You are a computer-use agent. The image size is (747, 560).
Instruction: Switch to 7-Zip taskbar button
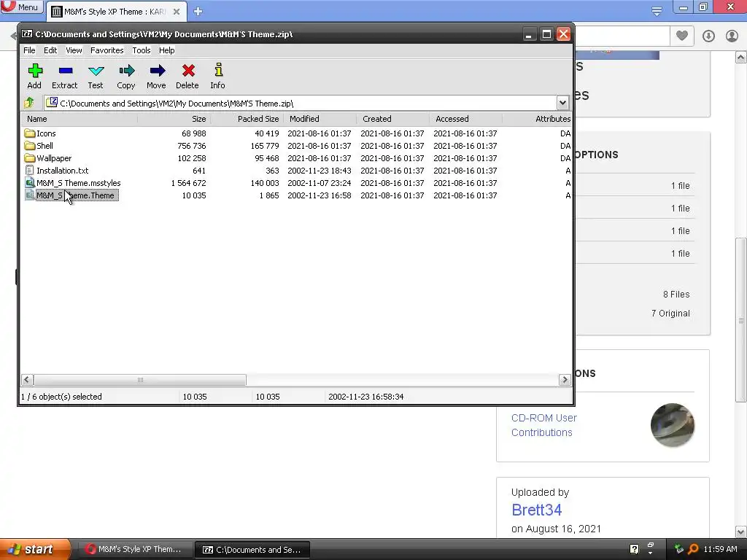coord(252,549)
